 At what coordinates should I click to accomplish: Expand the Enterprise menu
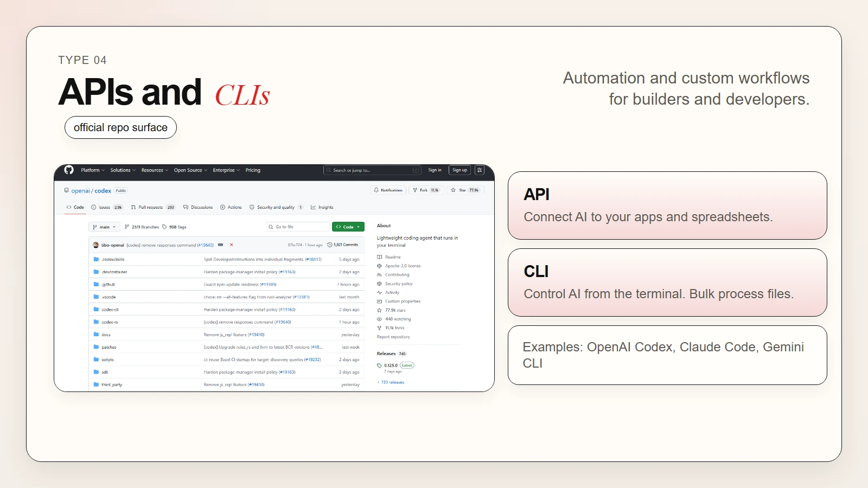(x=226, y=170)
